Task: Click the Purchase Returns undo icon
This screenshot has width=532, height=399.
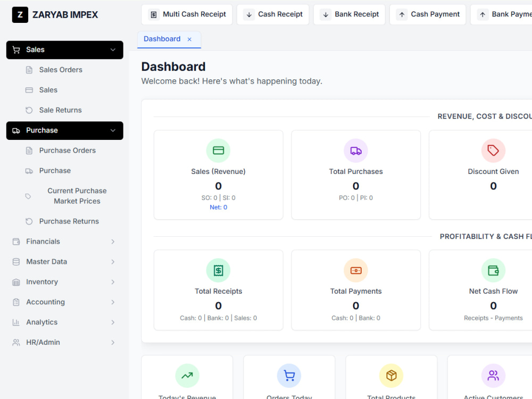Action: [29, 221]
